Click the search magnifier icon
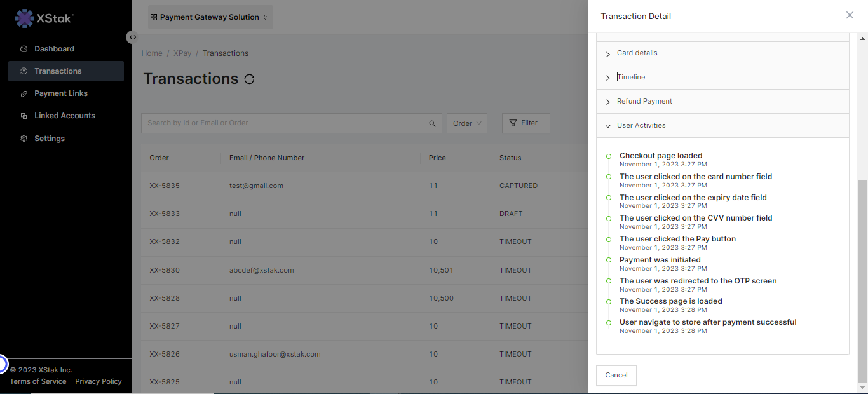 (x=432, y=123)
